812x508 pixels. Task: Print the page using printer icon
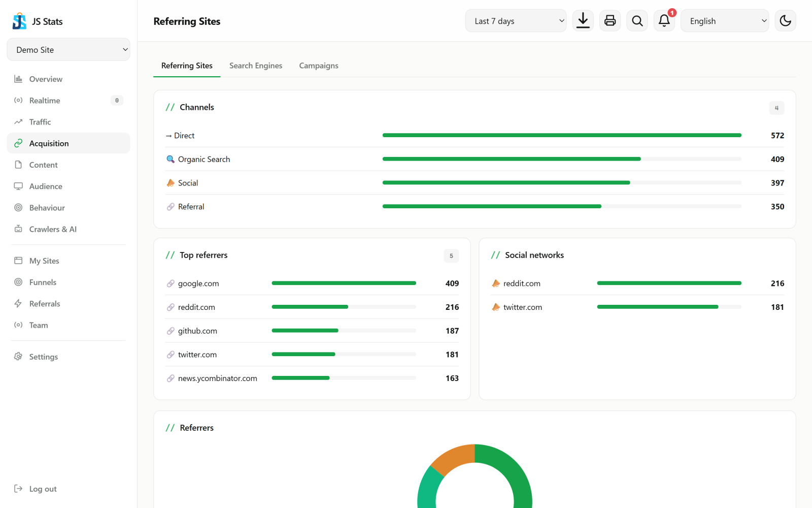tap(610, 21)
